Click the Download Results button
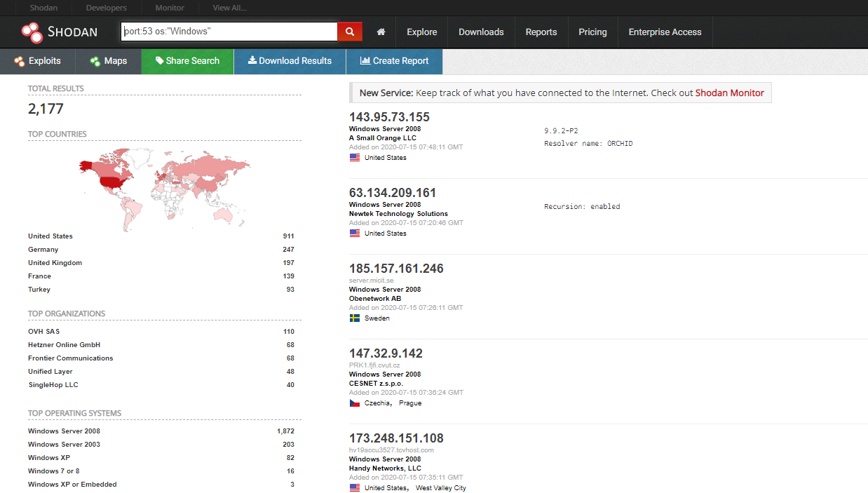Screen dimensions: 868x493 290,61
